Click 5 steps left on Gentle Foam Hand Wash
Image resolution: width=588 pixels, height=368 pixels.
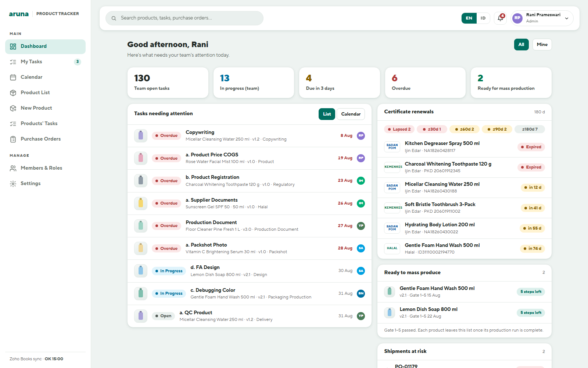click(x=531, y=292)
